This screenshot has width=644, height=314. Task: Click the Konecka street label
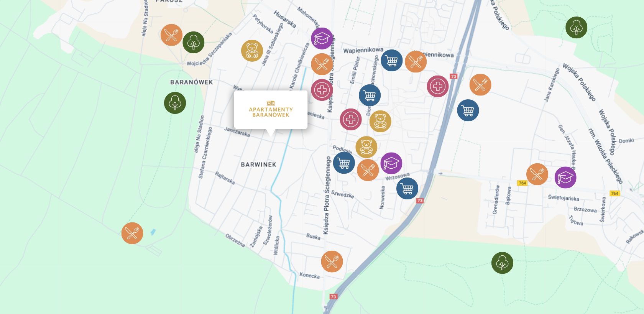pyautogui.click(x=309, y=275)
